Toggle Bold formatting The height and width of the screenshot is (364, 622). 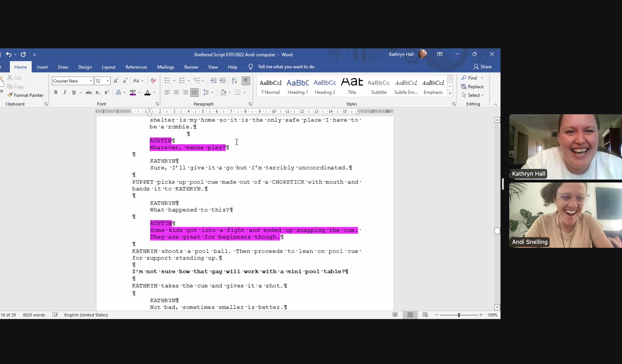[x=56, y=93]
